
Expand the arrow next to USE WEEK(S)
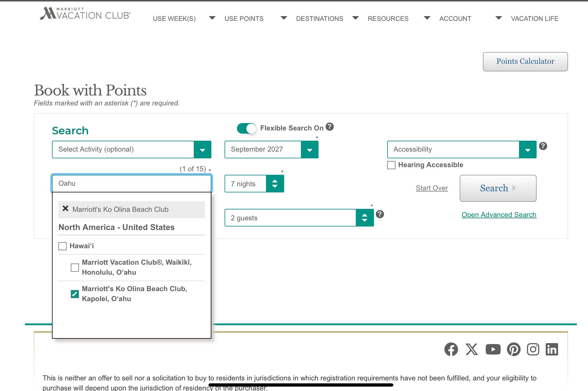[x=212, y=18]
